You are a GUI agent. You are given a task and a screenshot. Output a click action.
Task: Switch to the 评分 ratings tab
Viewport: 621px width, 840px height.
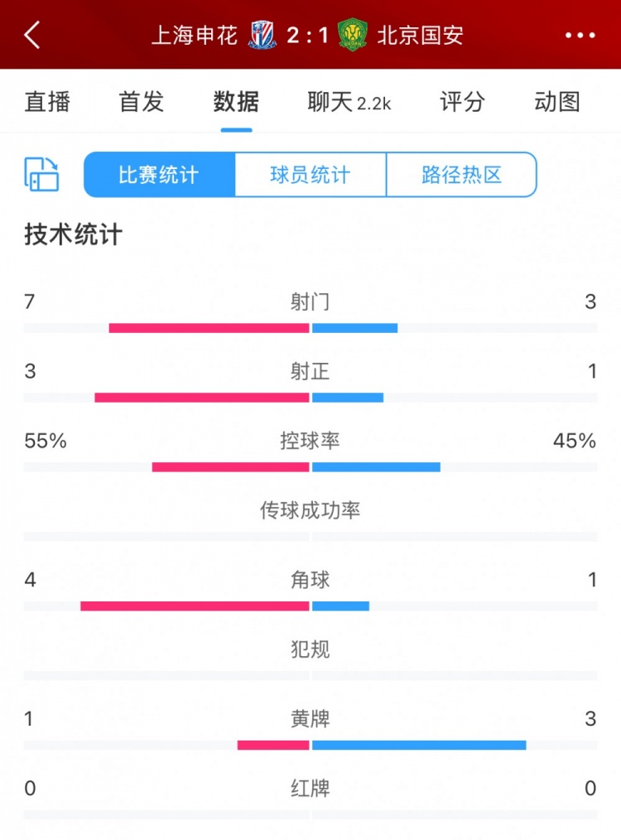tap(460, 102)
